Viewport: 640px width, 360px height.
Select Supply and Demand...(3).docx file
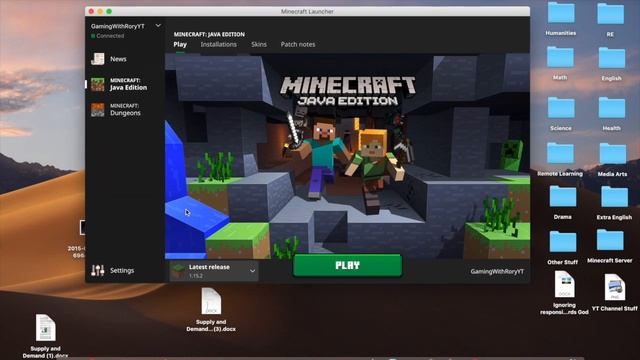click(211, 310)
